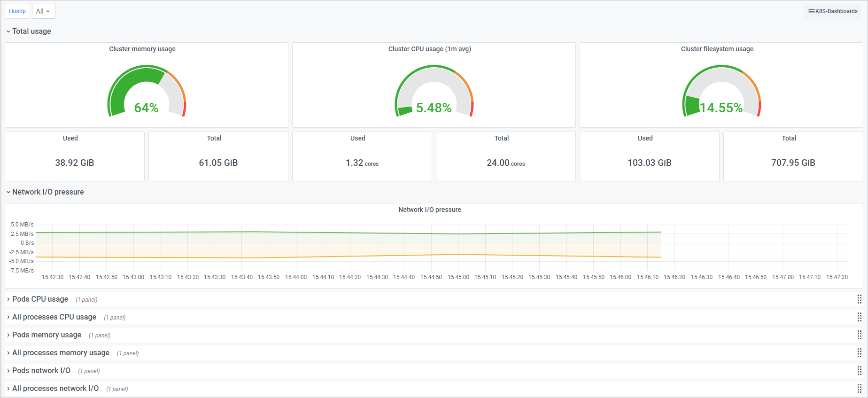Click the -7.5 MB/s y-axis label

[22, 271]
